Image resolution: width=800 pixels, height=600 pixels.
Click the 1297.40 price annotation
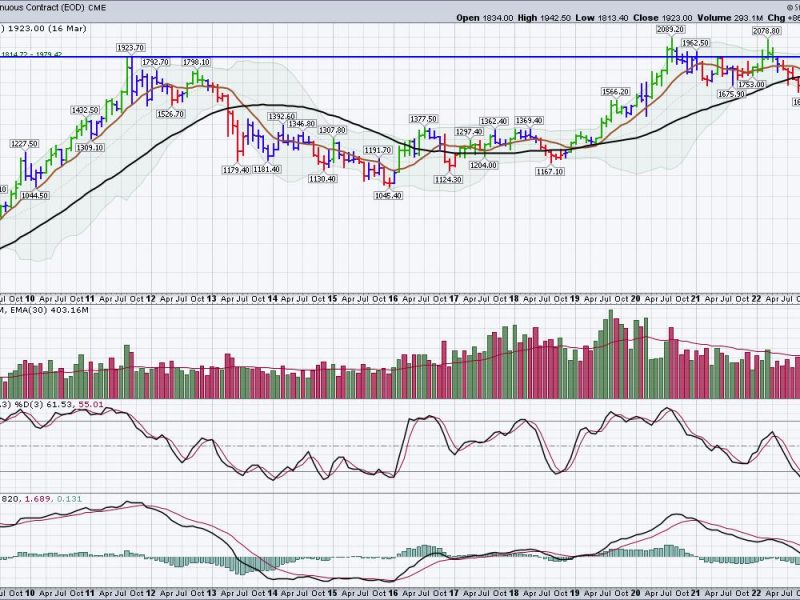coord(469,132)
